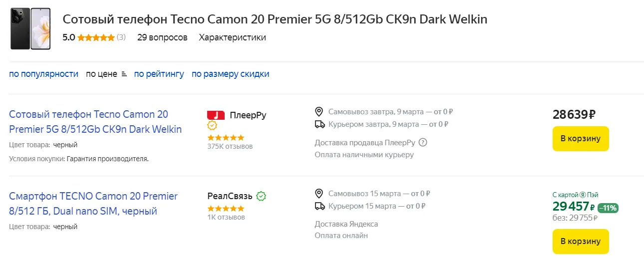Click the product rating stars in header

tap(96, 37)
